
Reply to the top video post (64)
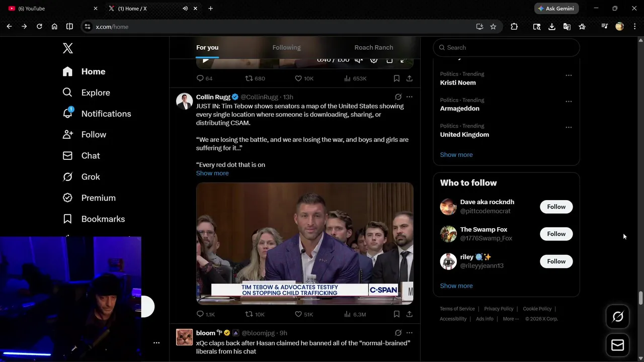pyautogui.click(x=204, y=78)
